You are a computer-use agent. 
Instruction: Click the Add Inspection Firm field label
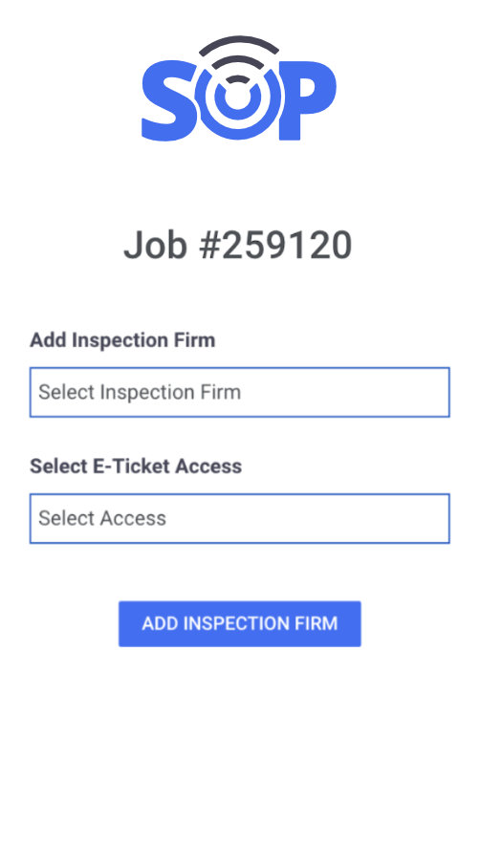122,340
